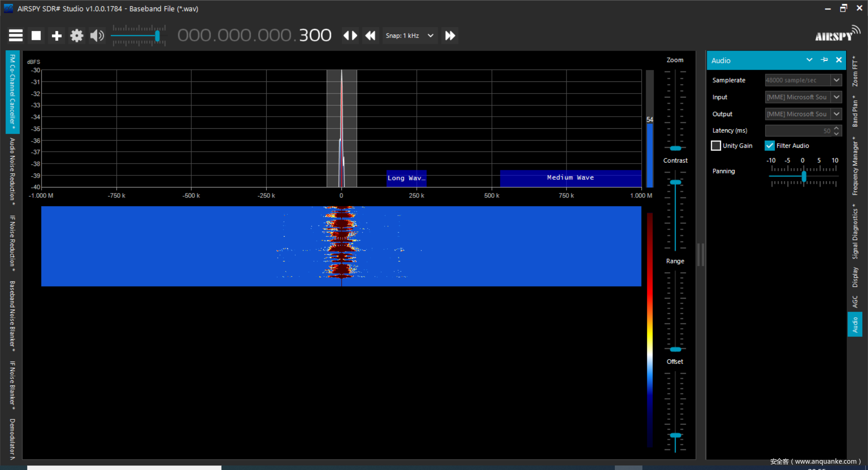
Task: Mute audio with the speaker icon
Action: point(97,35)
